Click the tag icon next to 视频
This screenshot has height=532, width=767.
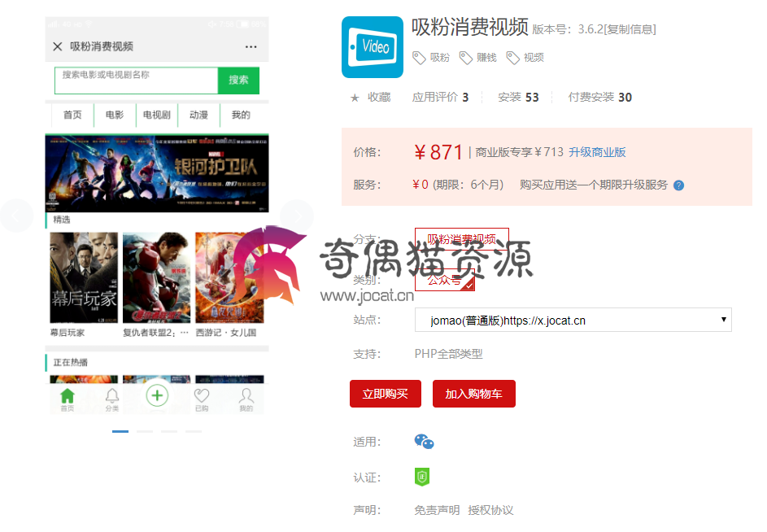pos(512,58)
